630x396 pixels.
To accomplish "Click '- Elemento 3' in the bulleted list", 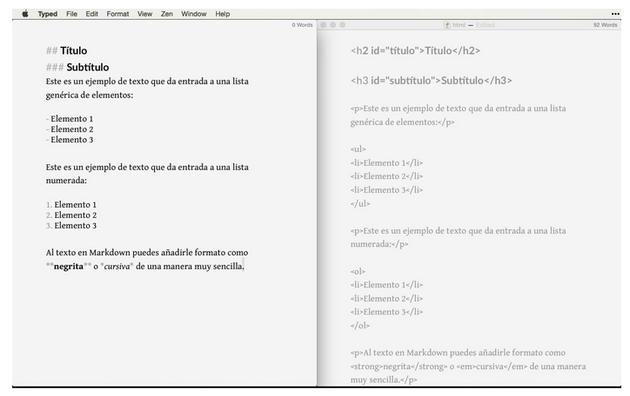I will [x=70, y=140].
